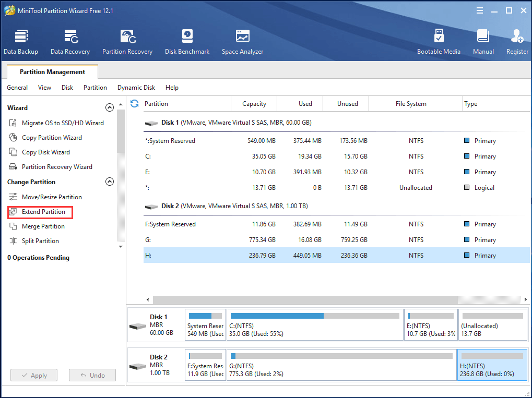Click the Move/Resize Partition icon
532x398 pixels.
tap(13, 197)
